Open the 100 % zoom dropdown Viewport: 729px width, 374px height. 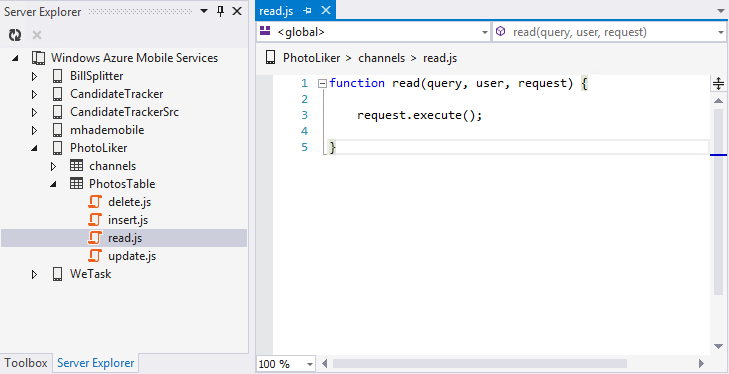(310, 365)
